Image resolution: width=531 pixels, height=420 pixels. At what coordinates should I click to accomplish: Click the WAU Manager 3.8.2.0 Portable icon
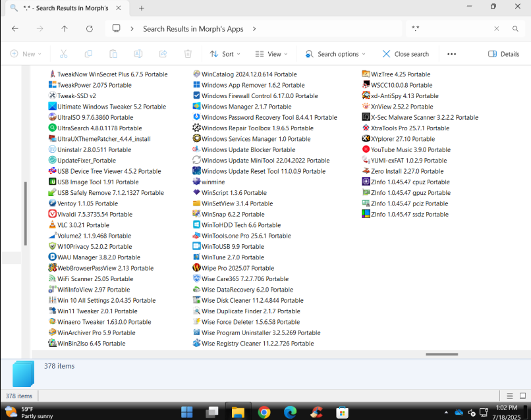coord(52,257)
